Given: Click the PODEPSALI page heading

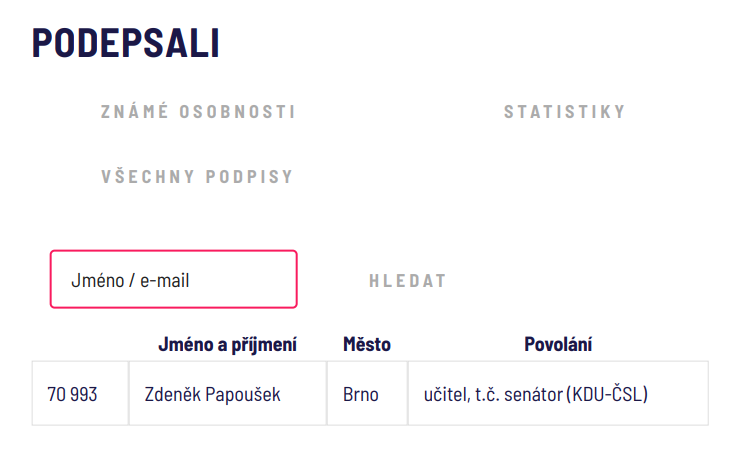Looking at the screenshot, I should click(126, 43).
